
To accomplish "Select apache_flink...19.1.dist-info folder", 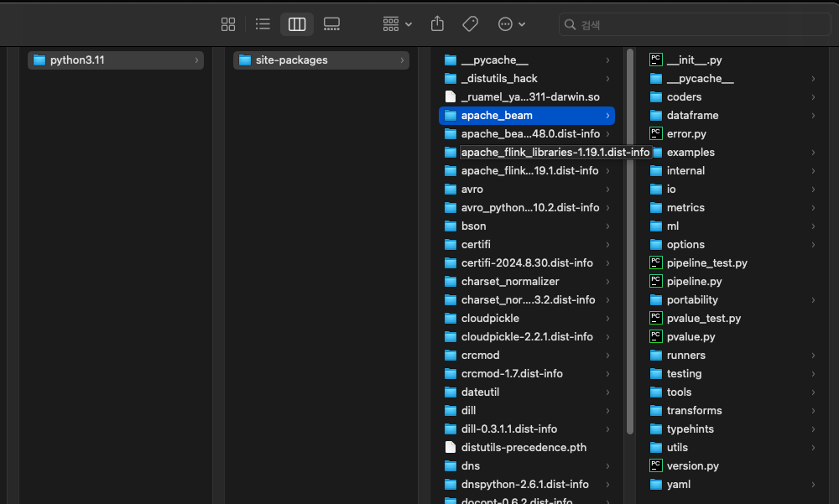I will 527,171.
